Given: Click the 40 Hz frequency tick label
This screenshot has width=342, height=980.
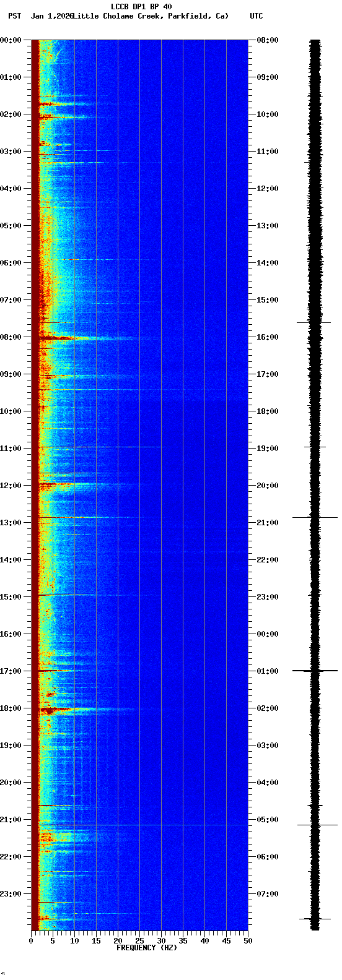Looking at the screenshot, I should 204,941.
